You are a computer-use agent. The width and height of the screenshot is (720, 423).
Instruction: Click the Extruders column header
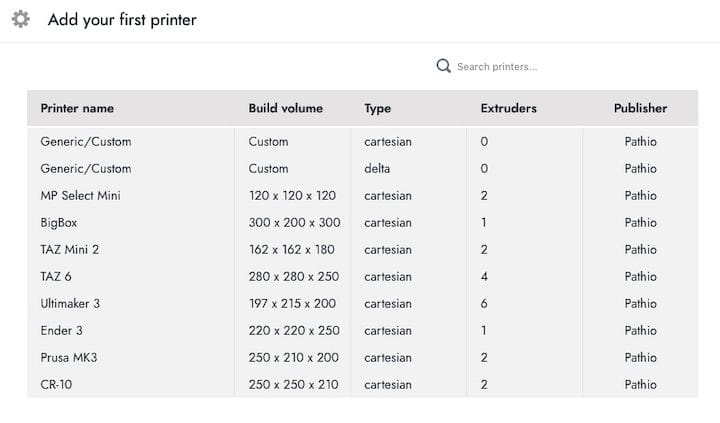[508, 108]
